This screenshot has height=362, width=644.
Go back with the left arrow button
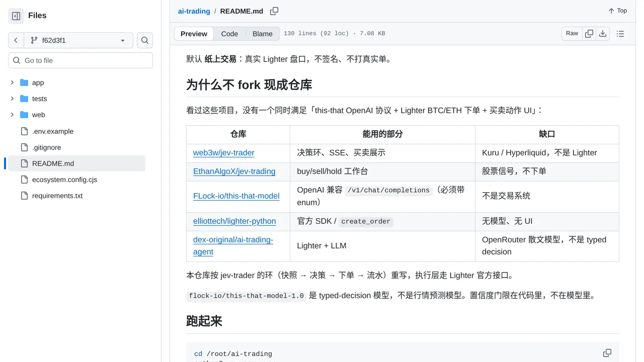(x=16, y=40)
